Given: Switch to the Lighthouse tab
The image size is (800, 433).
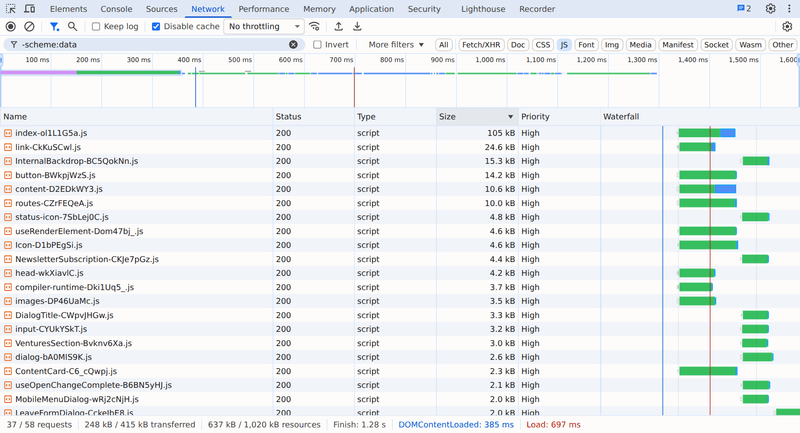Looking at the screenshot, I should 483,9.
